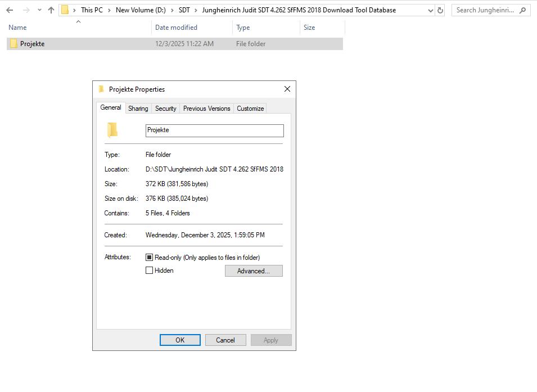Open New Volume (D:) breadcrumb
Image resolution: width=537 pixels, height=392 pixels.
(x=141, y=10)
